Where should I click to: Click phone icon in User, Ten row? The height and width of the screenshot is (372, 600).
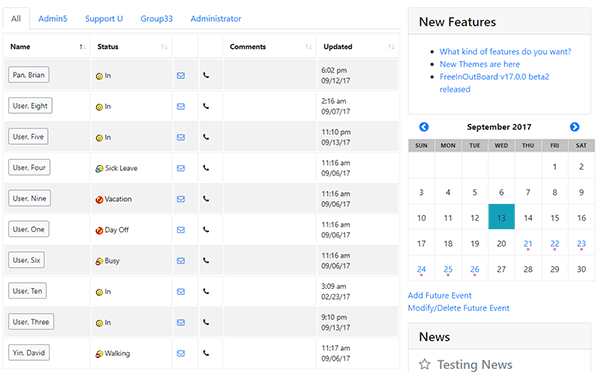(x=206, y=292)
